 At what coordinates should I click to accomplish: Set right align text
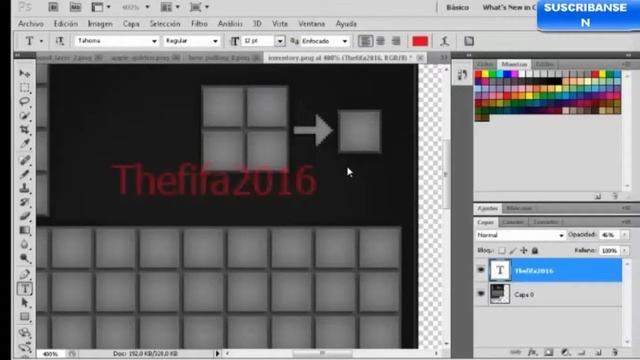396,41
